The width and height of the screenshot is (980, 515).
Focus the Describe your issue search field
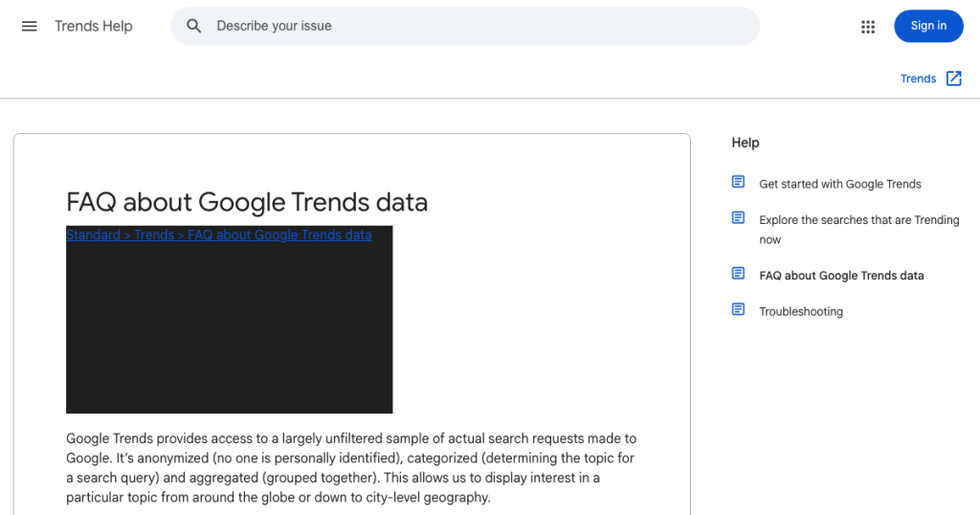465,26
